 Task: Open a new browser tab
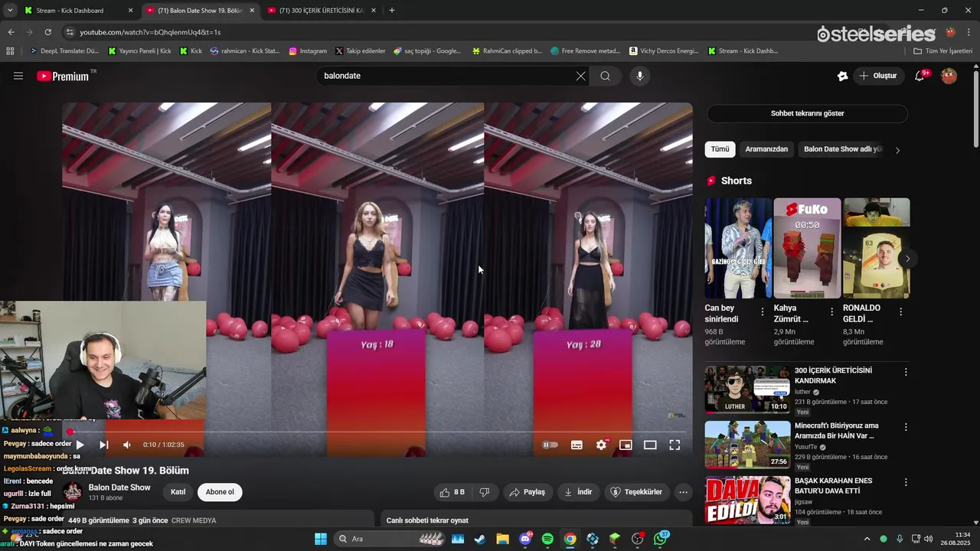coord(392,11)
